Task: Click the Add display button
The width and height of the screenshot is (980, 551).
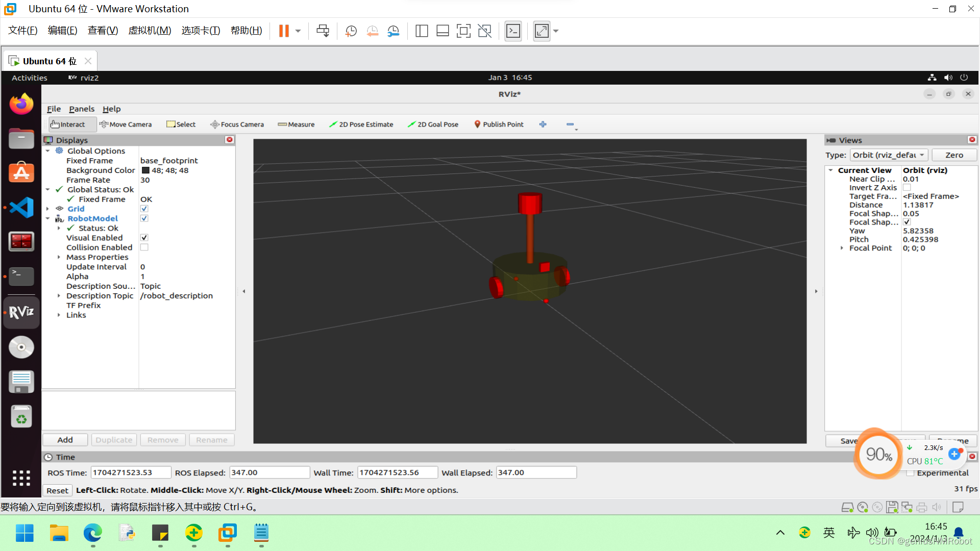Action: (x=65, y=440)
